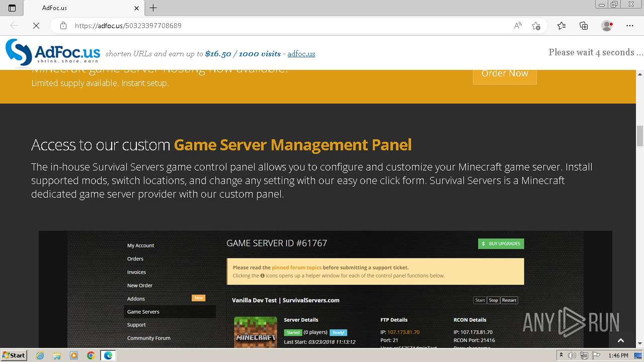Click the server Stop button
The image size is (644, 362).
click(494, 300)
